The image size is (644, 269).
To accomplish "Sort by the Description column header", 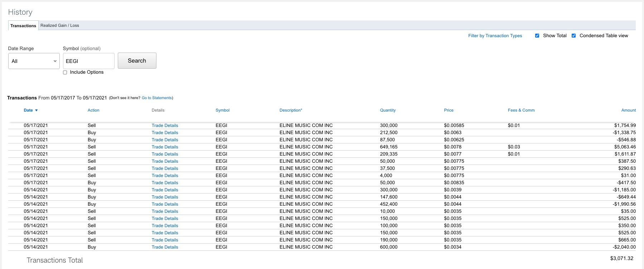I will tap(291, 110).
